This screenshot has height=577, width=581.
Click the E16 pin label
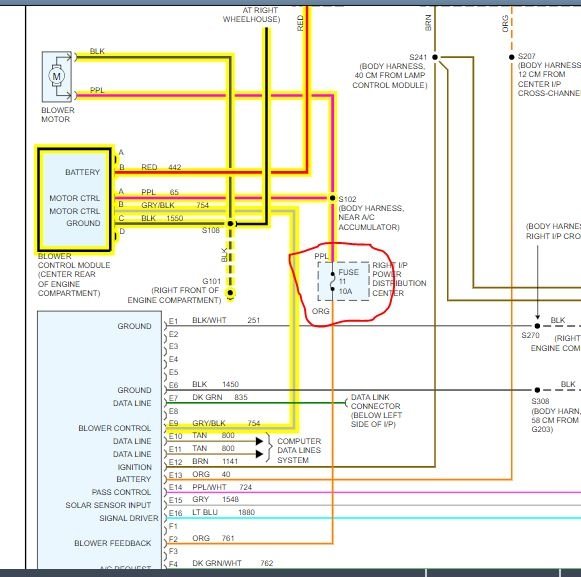pos(175,513)
